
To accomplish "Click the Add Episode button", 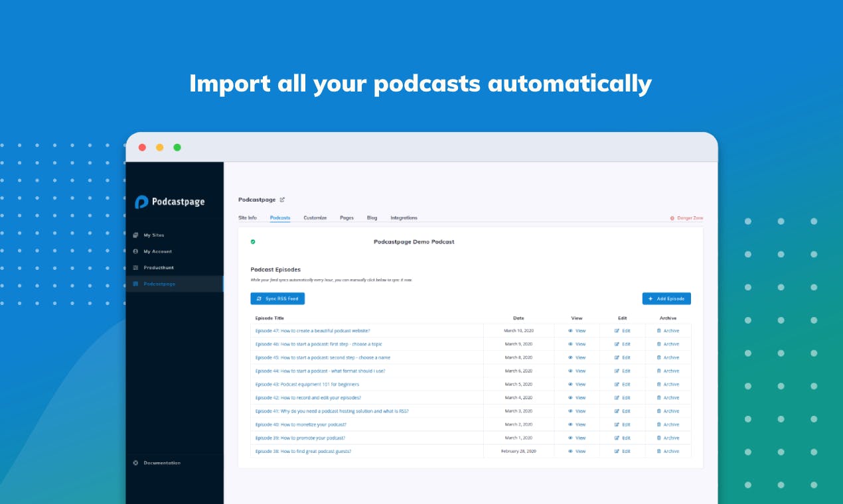I will coord(666,299).
